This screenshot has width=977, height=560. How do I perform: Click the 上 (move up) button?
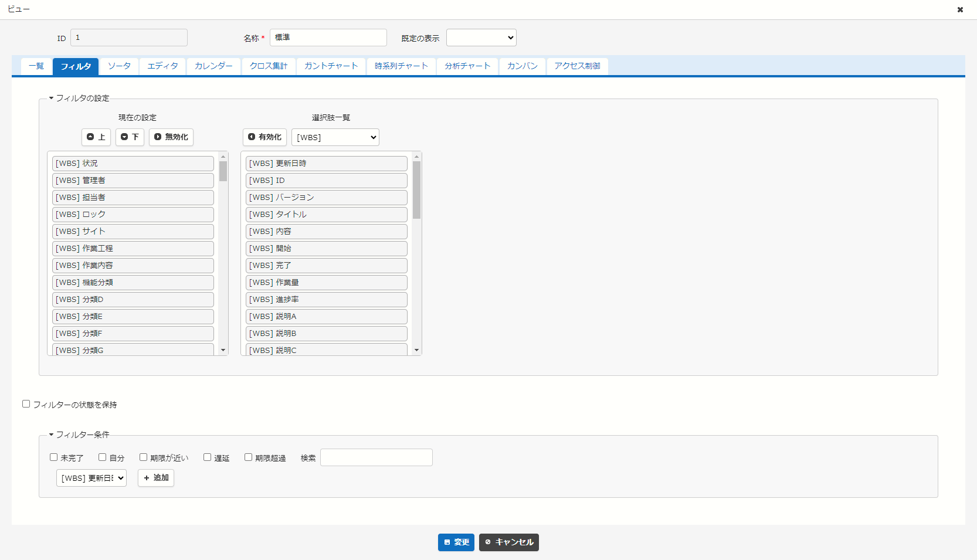click(x=96, y=137)
